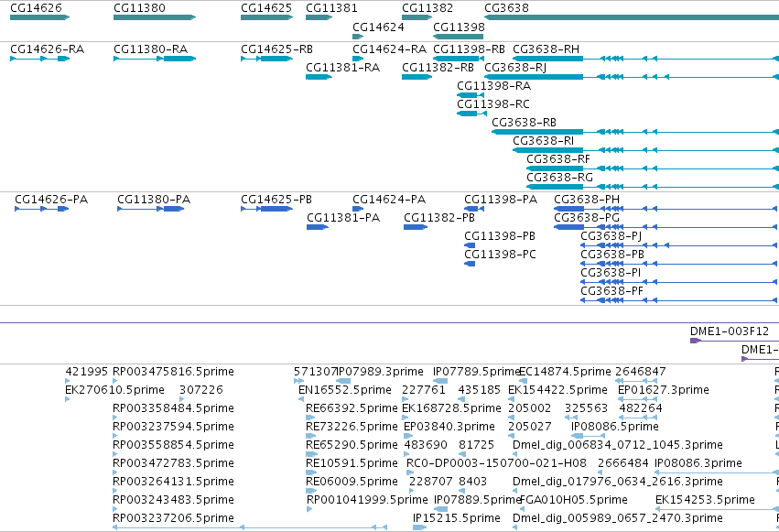The height and width of the screenshot is (532, 779).
Task: Select EST IP15215.5prime
Action: pyautogui.click(x=420, y=527)
